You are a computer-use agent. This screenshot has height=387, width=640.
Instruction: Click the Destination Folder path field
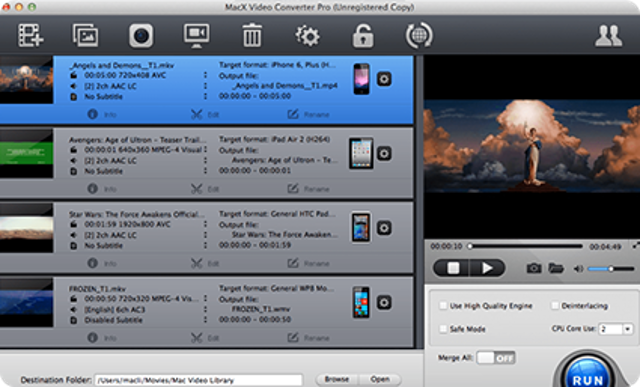coord(198,380)
